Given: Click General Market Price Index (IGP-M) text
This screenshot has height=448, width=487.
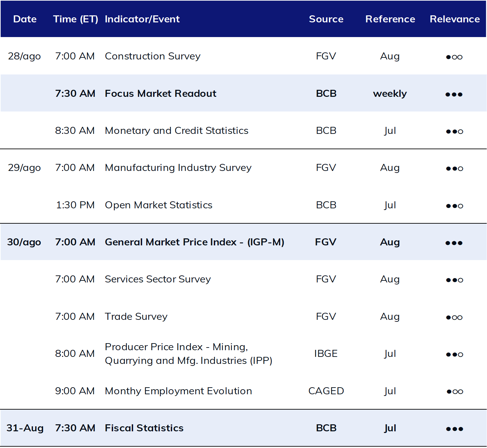Looking at the screenshot, I should [x=194, y=242].
